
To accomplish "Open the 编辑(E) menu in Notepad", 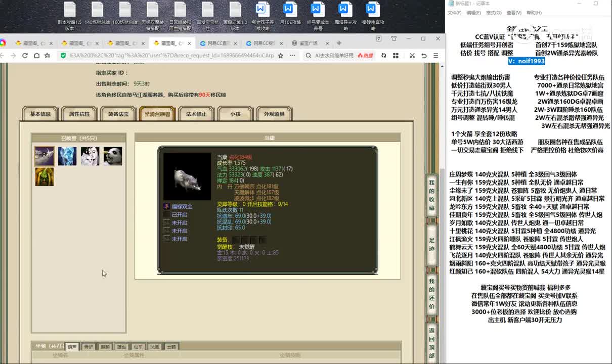I will (x=474, y=13).
